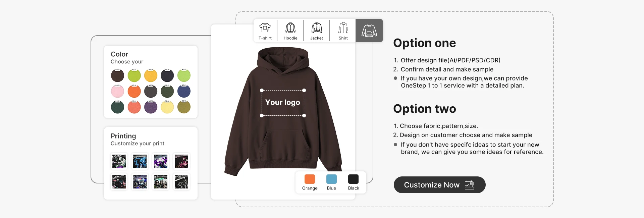The height and width of the screenshot is (218, 644).
Task: Click the sewing machine icon on the Customize Now button
Action: (470, 185)
